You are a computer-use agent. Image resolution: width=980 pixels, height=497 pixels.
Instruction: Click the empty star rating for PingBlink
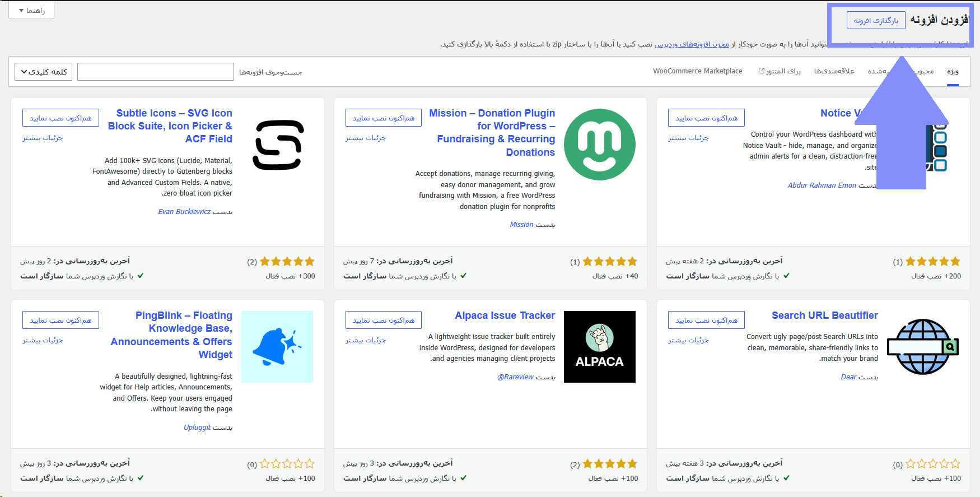click(287, 464)
